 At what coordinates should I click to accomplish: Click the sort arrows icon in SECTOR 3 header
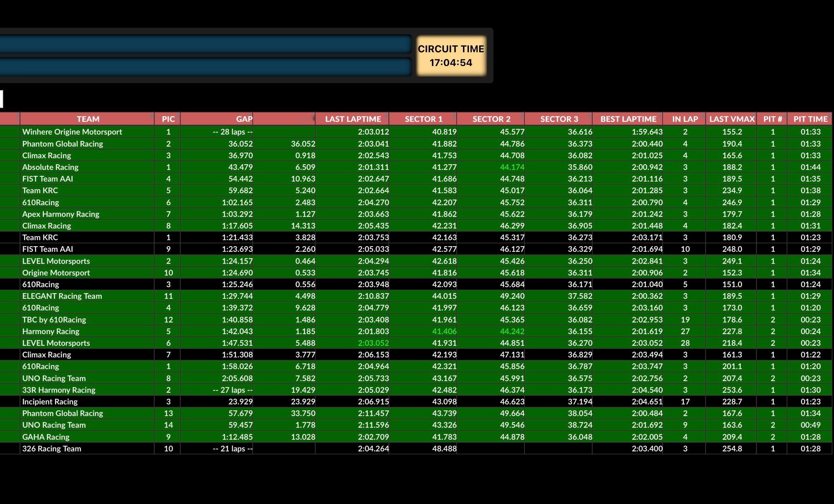tap(589, 116)
